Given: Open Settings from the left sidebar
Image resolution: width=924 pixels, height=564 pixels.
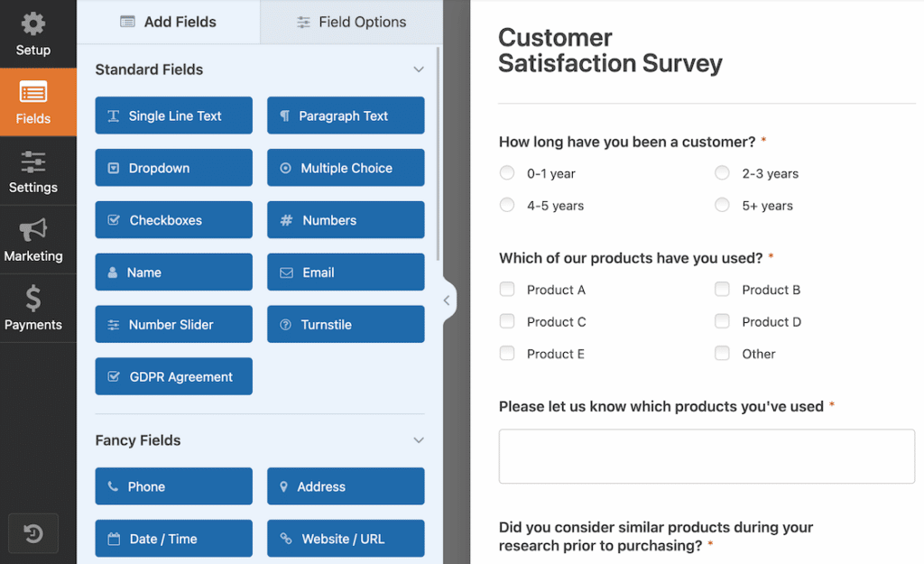Looking at the screenshot, I should tap(33, 171).
